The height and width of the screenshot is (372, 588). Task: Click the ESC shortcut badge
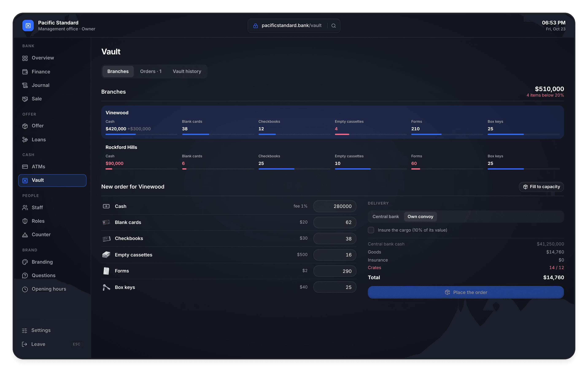[76, 344]
